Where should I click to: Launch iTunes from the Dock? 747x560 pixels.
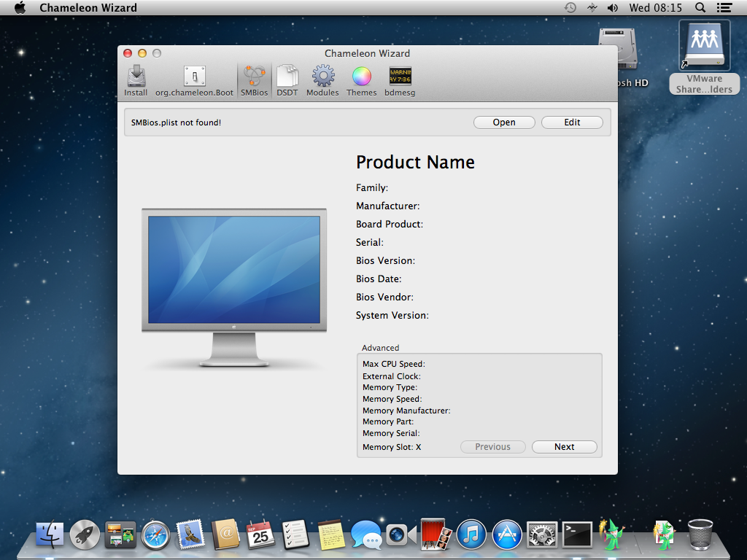click(x=471, y=535)
